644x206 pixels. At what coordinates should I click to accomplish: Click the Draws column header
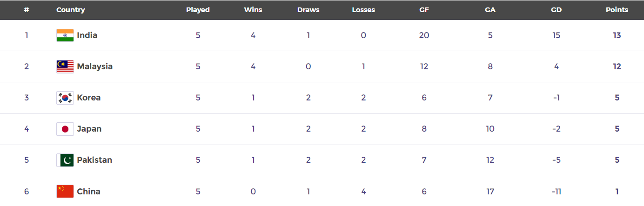(309, 10)
